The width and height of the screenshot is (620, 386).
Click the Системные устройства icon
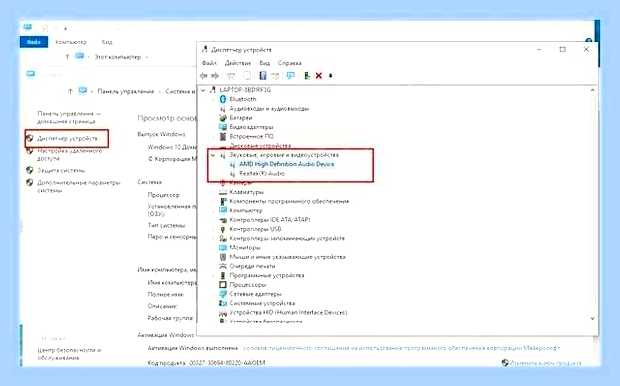223,303
